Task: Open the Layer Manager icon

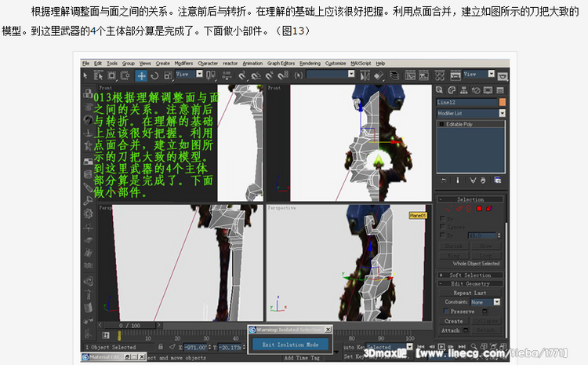Action: pyautogui.click(x=394, y=76)
